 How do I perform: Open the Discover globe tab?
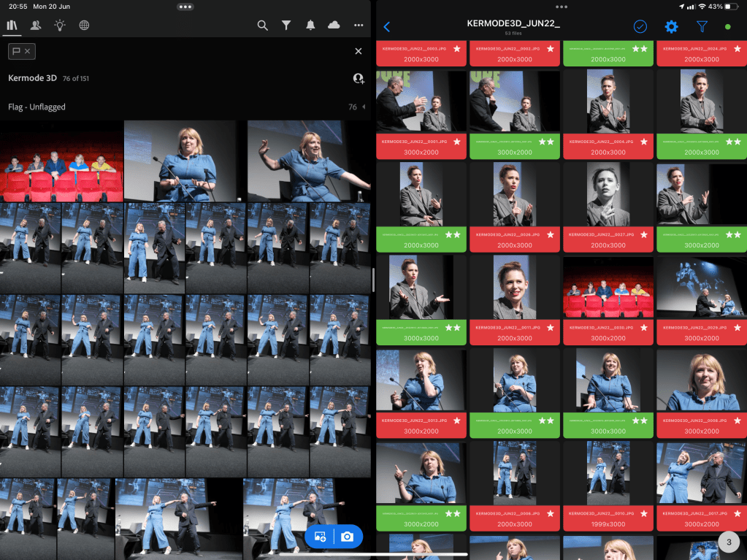[x=84, y=26]
